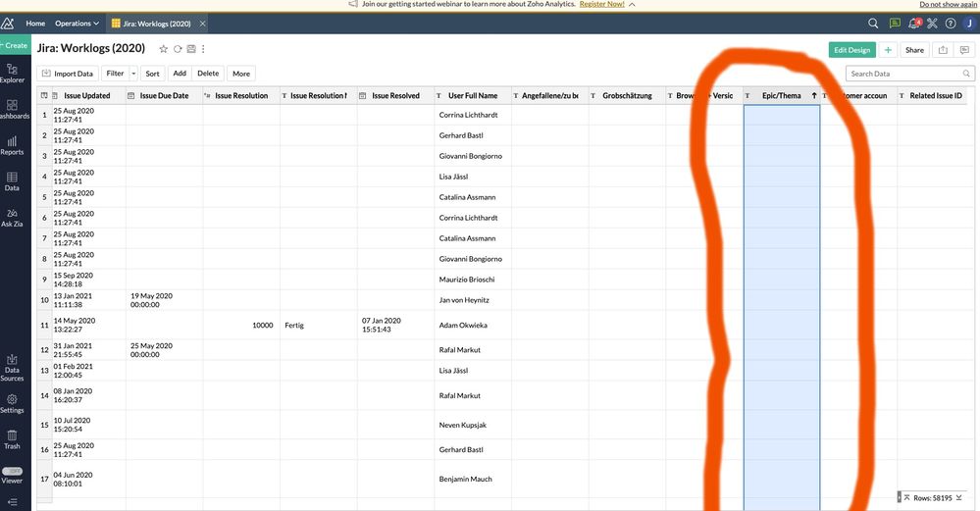Click the Jan von Heynitz cell
980x511 pixels.
[x=473, y=300]
